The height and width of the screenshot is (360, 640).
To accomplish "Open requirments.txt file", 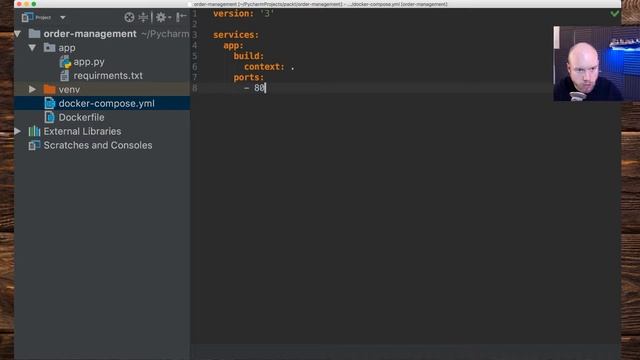I will 108,76.
